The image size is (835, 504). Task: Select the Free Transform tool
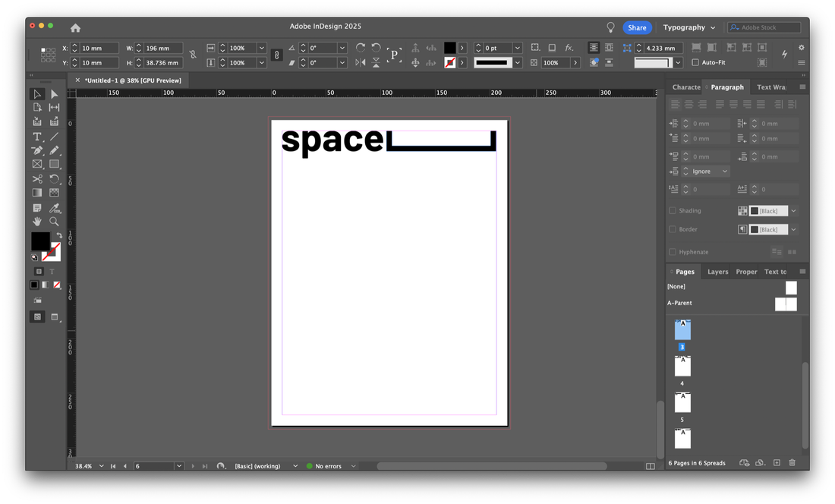click(55, 179)
